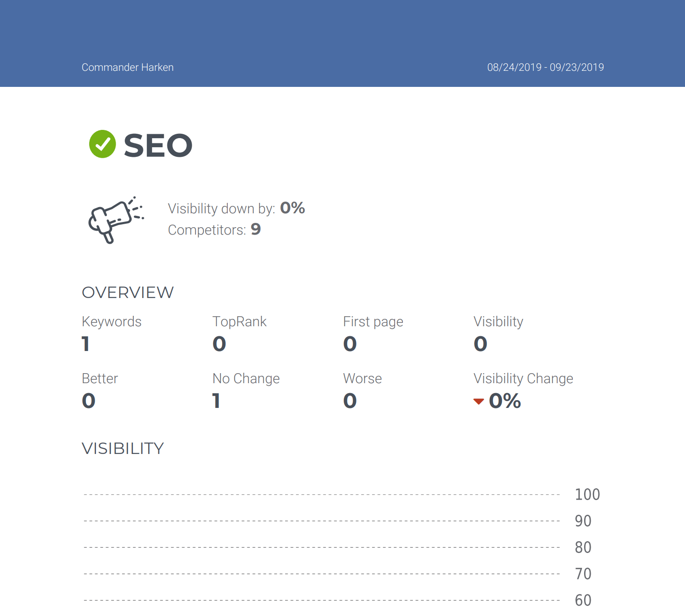685x616 pixels.
Task: Click the large SEO heading
Action: coord(158,146)
